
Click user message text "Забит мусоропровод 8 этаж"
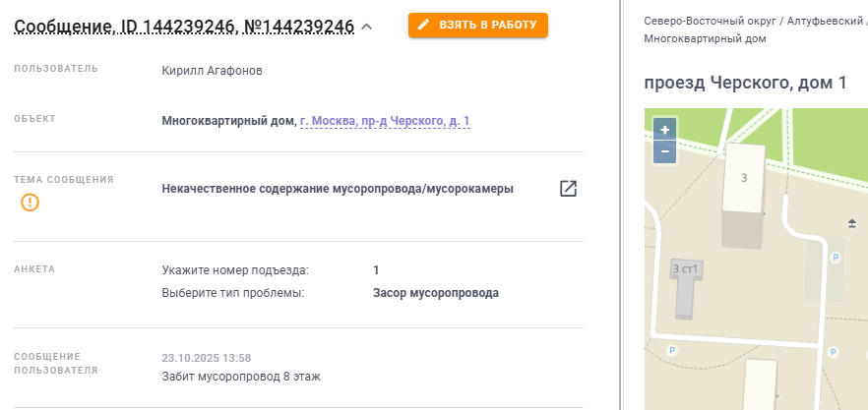tap(241, 376)
